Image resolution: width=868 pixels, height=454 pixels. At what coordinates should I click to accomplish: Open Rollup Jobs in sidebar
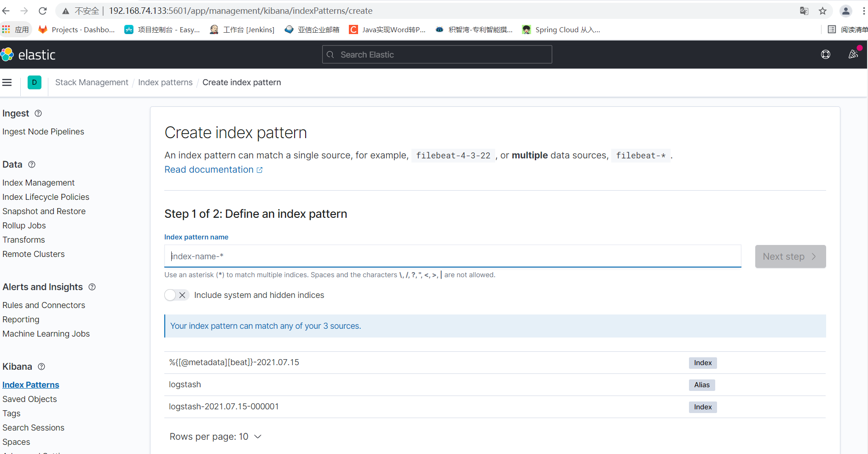pyautogui.click(x=24, y=226)
